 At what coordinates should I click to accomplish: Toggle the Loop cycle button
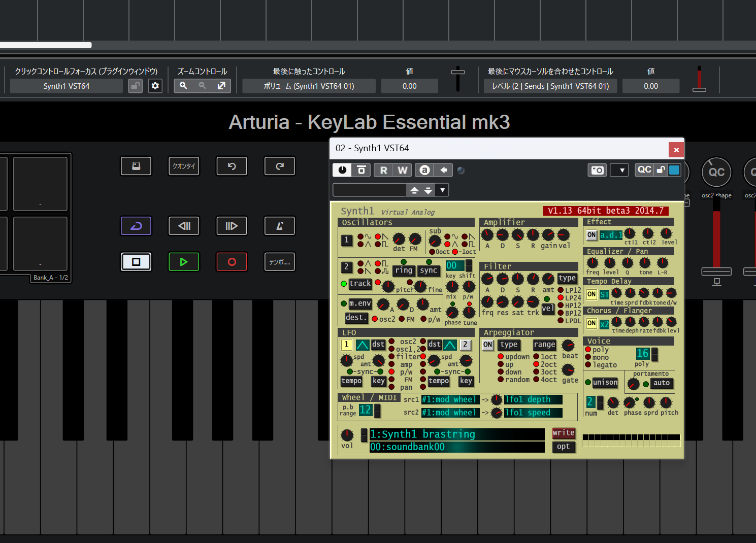(136, 226)
